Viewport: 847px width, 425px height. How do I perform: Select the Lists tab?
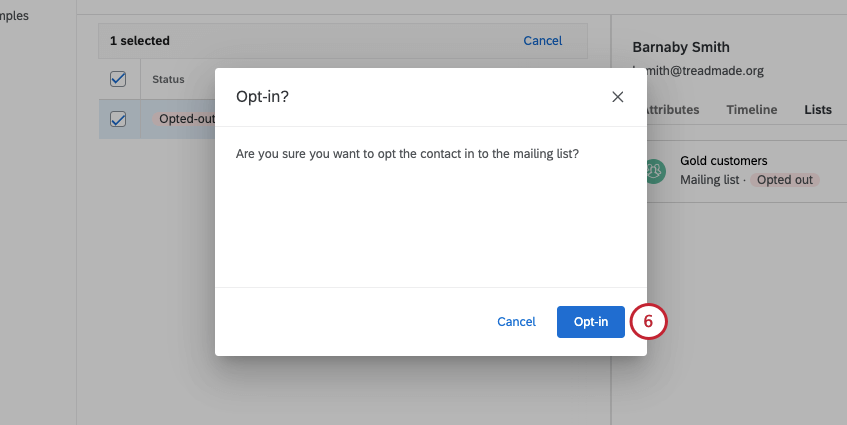[817, 110]
